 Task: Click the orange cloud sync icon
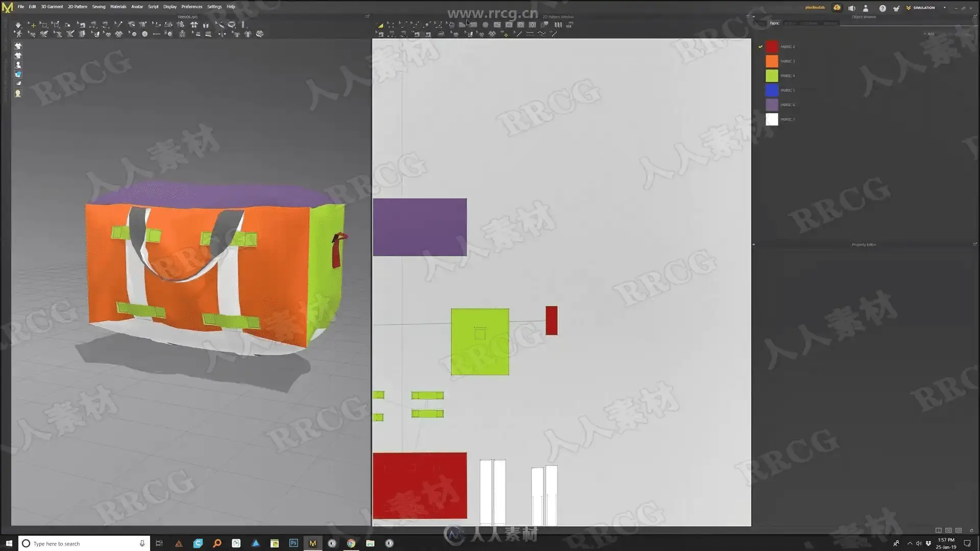click(837, 8)
